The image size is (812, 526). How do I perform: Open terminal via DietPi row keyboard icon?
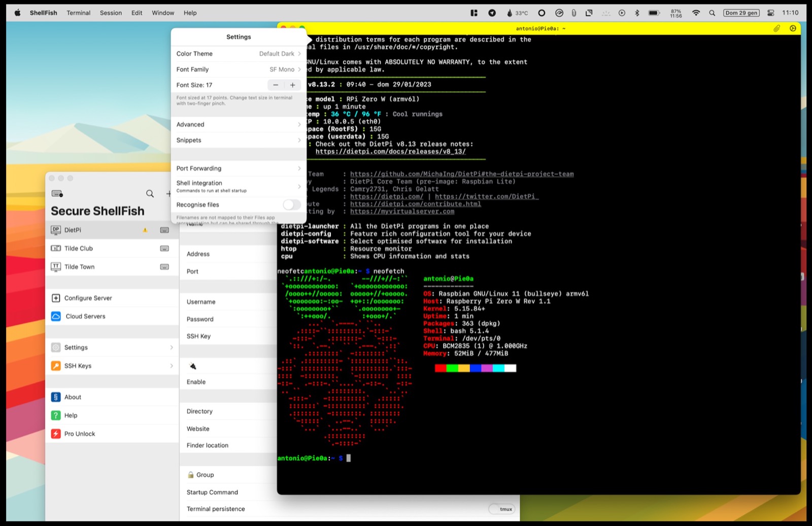point(164,230)
